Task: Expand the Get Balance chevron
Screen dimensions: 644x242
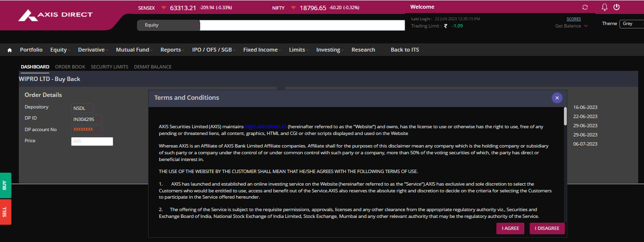Action: point(586,26)
